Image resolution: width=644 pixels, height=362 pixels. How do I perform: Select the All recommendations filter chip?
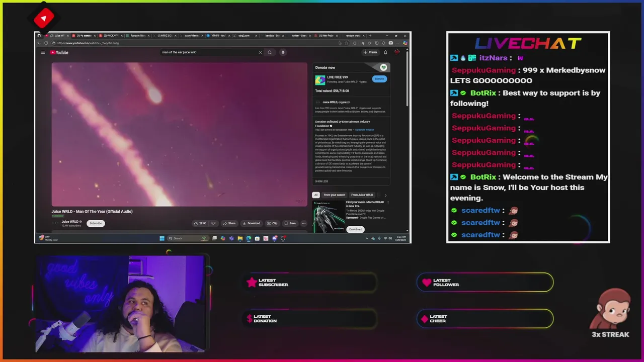tap(316, 195)
